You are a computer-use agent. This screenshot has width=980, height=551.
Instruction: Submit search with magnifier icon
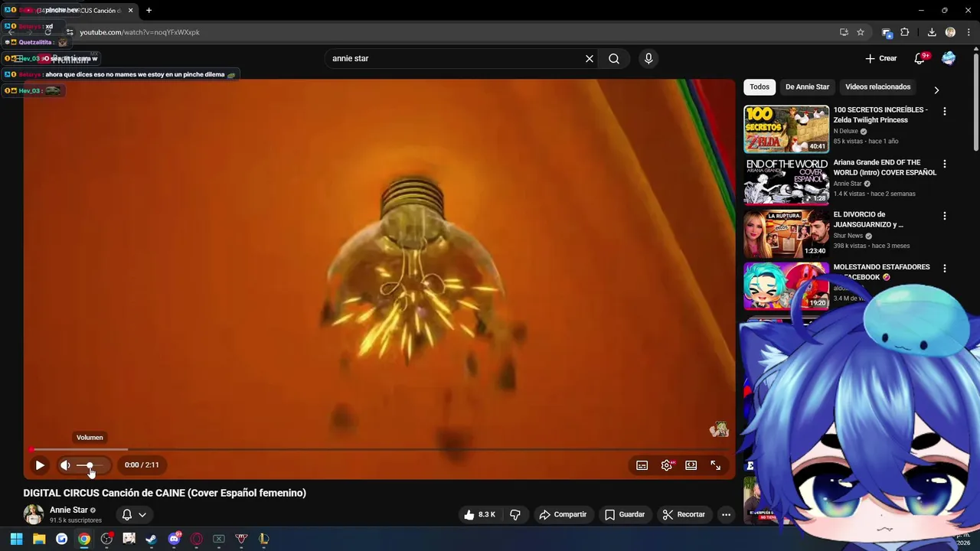coord(614,58)
